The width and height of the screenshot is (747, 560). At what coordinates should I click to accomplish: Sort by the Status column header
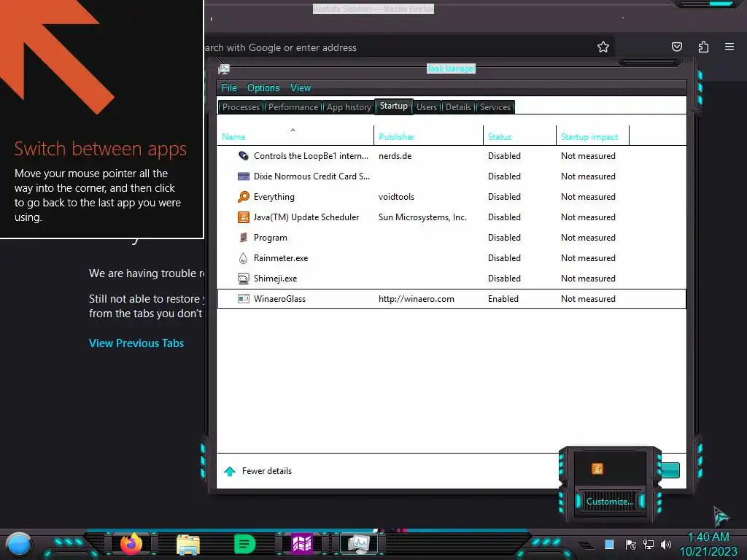519,136
